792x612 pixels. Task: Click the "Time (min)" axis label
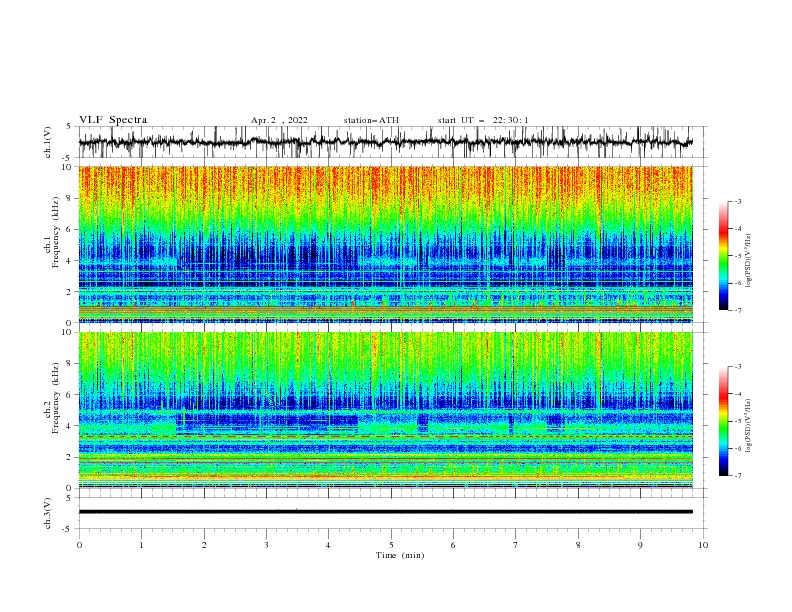400,555
